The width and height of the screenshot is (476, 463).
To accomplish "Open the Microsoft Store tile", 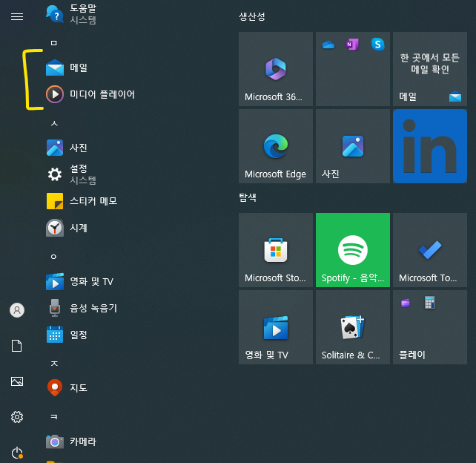I will (x=276, y=250).
